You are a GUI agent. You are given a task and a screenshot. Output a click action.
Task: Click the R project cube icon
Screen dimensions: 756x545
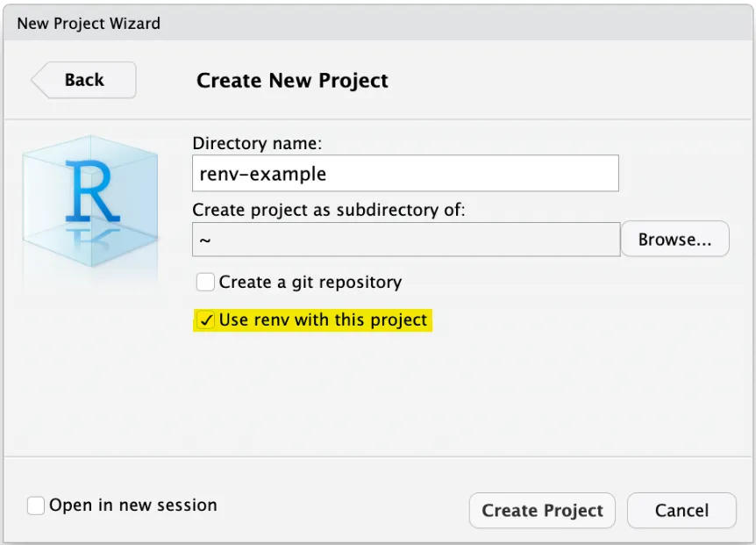click(89, 204)
